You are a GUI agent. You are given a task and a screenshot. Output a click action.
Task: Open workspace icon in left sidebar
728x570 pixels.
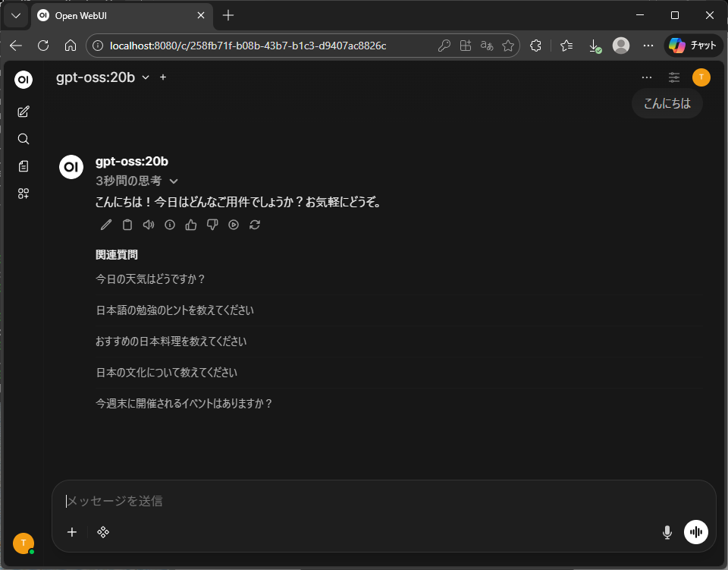click(24, 194)
